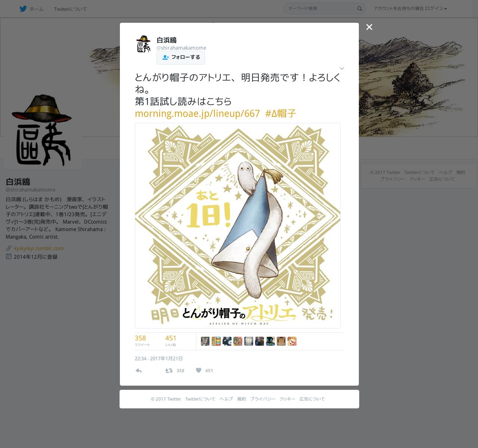Image resolution: width=478 pixels, height=448 pixels.
Task: Open kyikyikyi.tumblr.com profile link
Action: pos(39,248)
